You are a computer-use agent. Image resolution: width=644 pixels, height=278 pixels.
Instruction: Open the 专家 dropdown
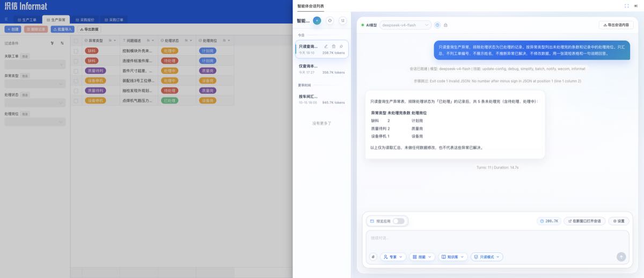click(393, 257)
